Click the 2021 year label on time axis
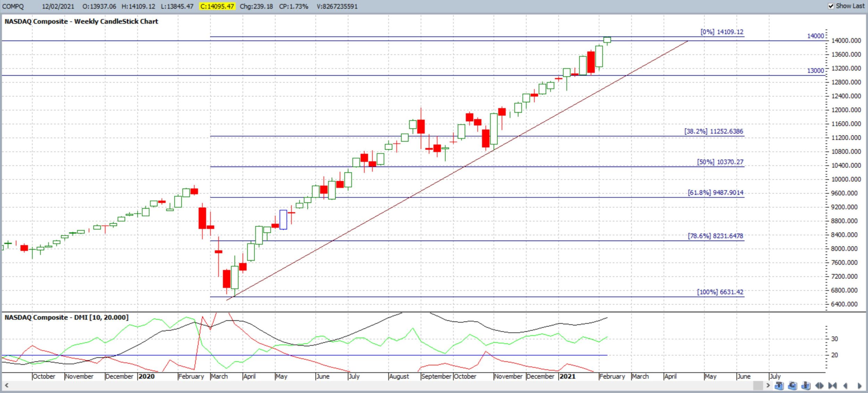Image resolution: width=868 pixels, height=393 pixels. tap(567, 376)
